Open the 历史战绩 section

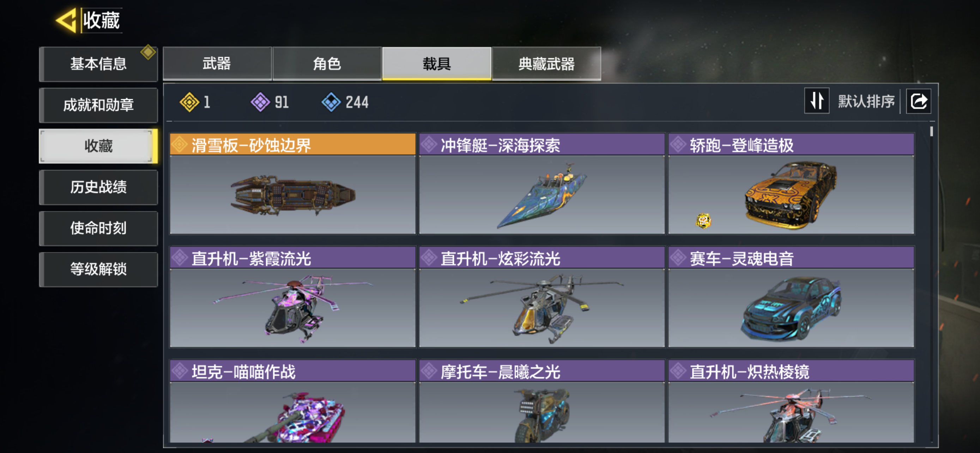tap(98, 187)
